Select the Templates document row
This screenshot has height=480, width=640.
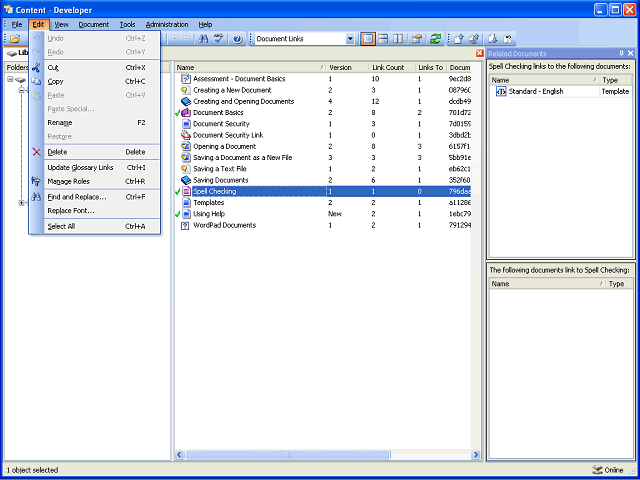click(x=322, y=202)
